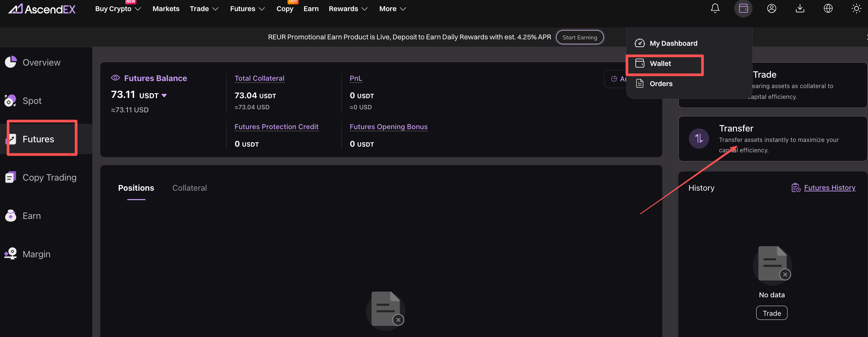Image resolution: width=868 pixels, height=337 pixels.
Task: Select Orders from the dropdown menu
Action: click(x=661, y=84)
